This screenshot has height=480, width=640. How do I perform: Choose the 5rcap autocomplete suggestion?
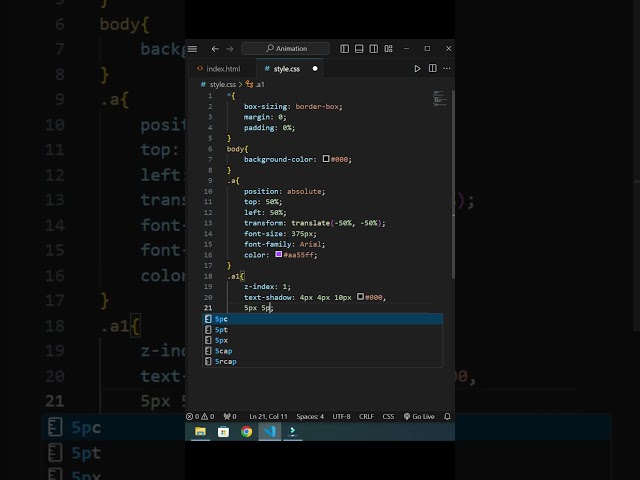(322, 362)
